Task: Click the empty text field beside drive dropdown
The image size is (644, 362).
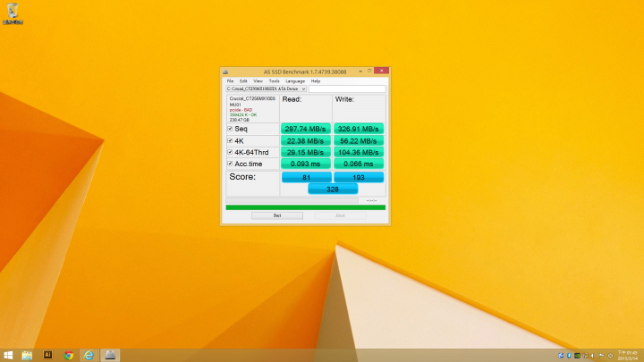Action: (347, 89)
